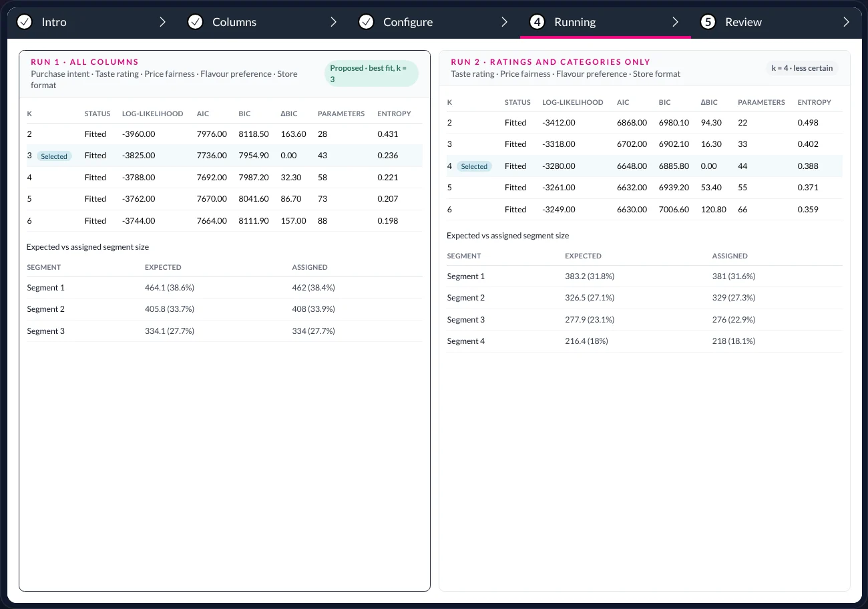Go back to the Intro step
Image resolution: width=868 pixels, height=609 pixels.
pos(54,22)
